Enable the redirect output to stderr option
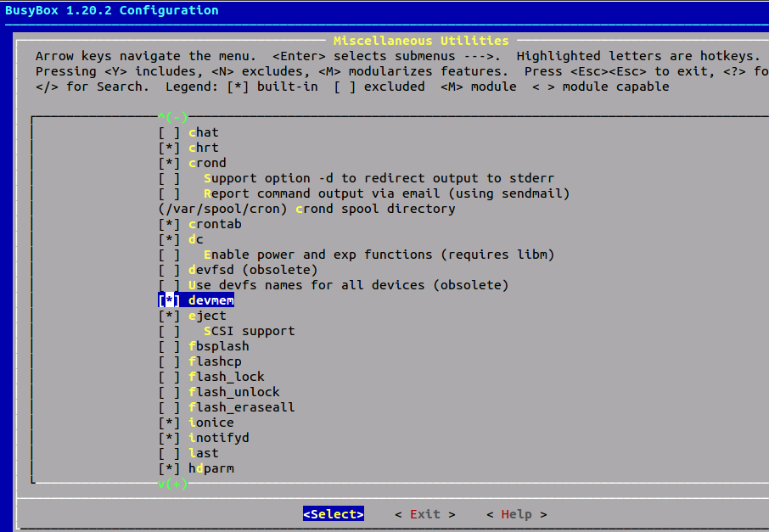The height and width of the screenshot is (532, 769). (x=169, y=178)
